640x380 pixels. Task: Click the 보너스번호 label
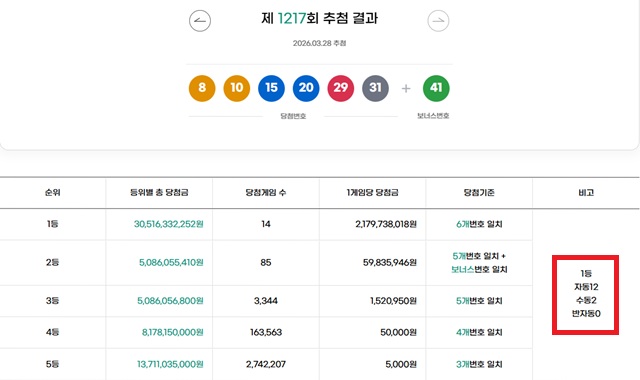(433, 116)
